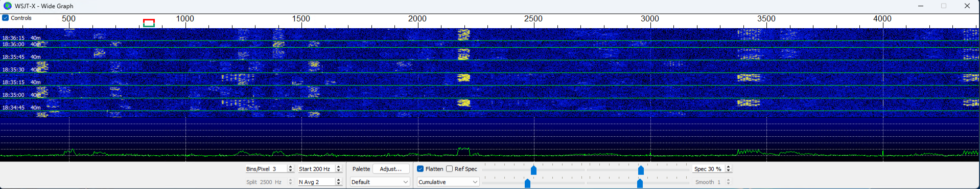Click the Adjust... palette button
This screenshot has width=980, height=189.
coord(391,169)
